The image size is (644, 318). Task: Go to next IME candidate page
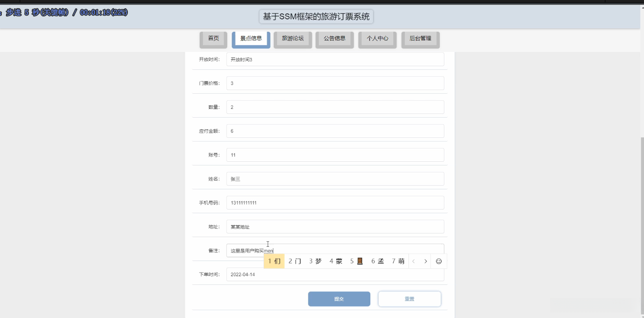[x=425, y=261]
